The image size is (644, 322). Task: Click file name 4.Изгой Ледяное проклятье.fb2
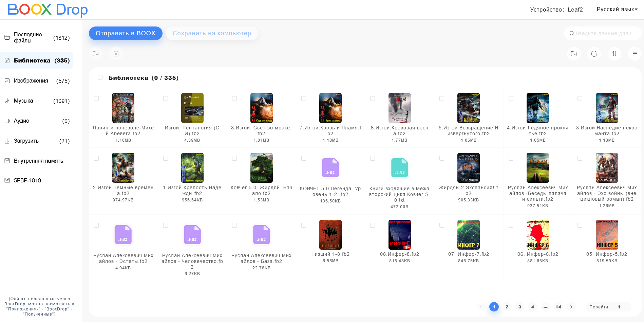pyautogui.click(x=538, y=131)
